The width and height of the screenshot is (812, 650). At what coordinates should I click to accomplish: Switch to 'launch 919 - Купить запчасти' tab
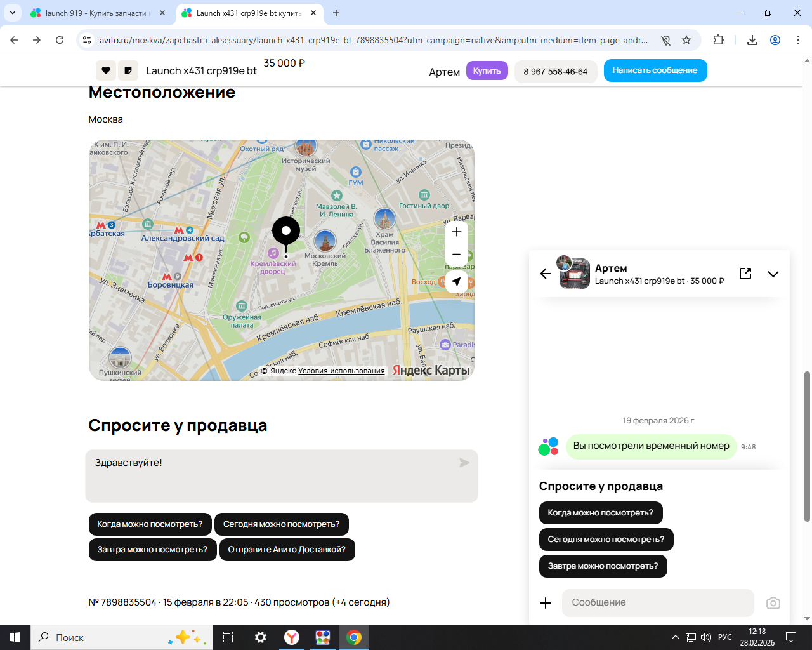(99, 13)
